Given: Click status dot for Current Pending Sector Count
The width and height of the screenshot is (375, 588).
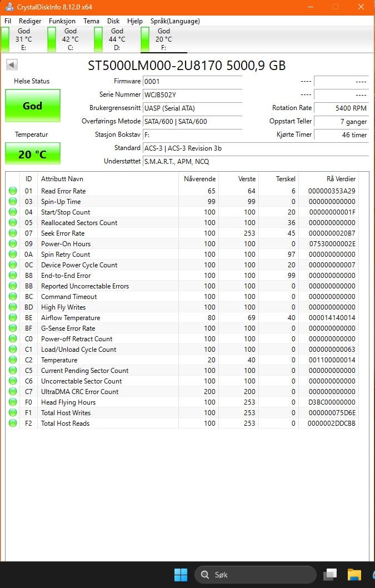Looking at the screenshot, I should click(13, 371).
